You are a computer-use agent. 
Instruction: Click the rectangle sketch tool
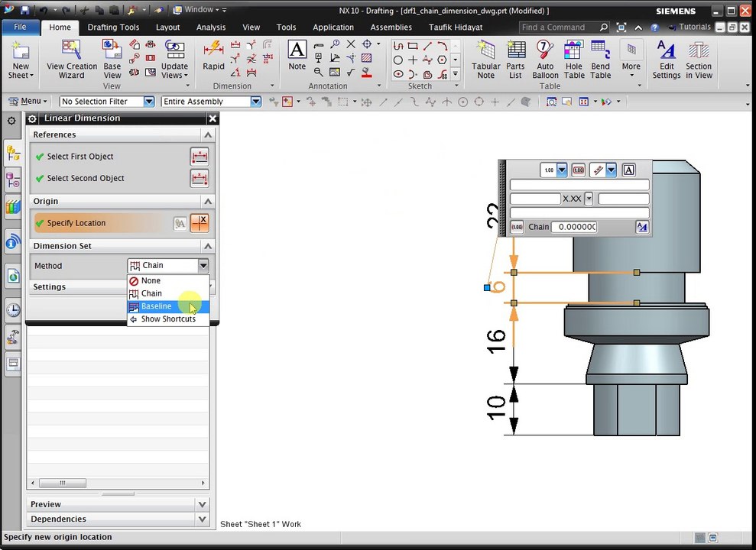tap(413, 46)
